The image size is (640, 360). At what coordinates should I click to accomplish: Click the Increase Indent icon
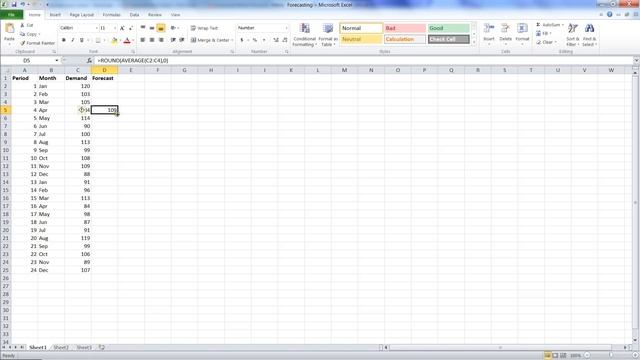click(x=182, y=40)
